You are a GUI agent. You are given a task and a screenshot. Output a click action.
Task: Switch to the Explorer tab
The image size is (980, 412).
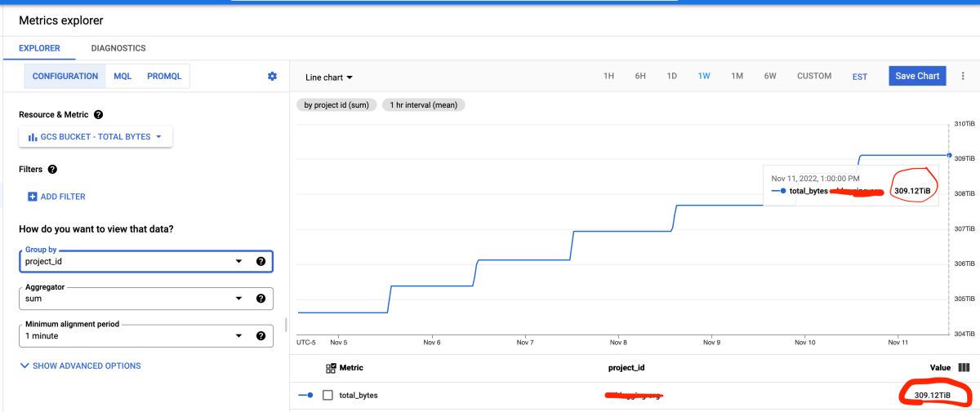39,48
